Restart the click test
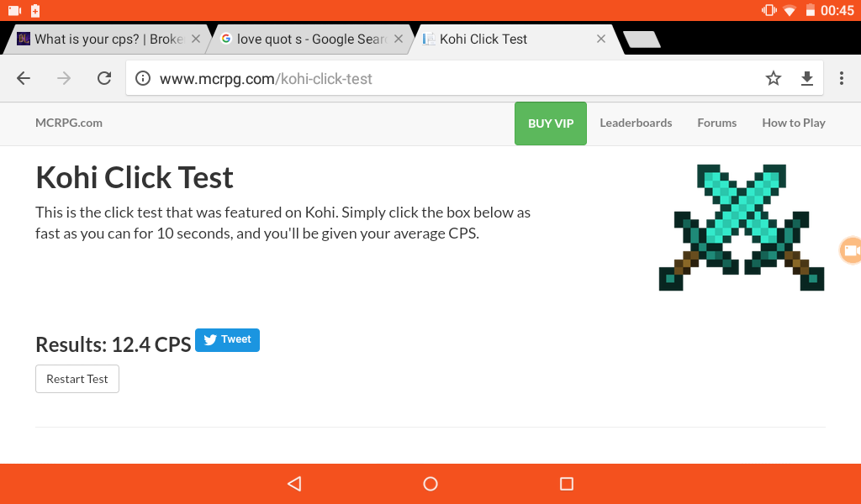 coord(77,379)
